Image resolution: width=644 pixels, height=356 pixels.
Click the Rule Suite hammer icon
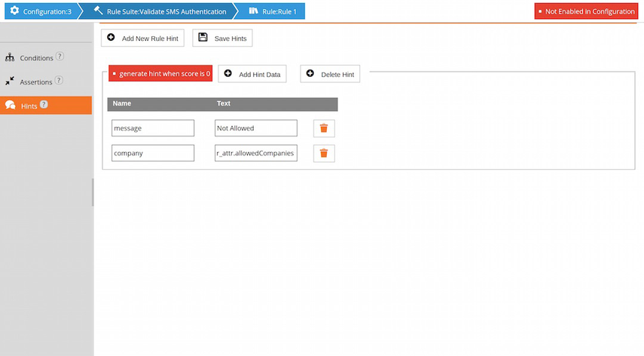(98, 11)
